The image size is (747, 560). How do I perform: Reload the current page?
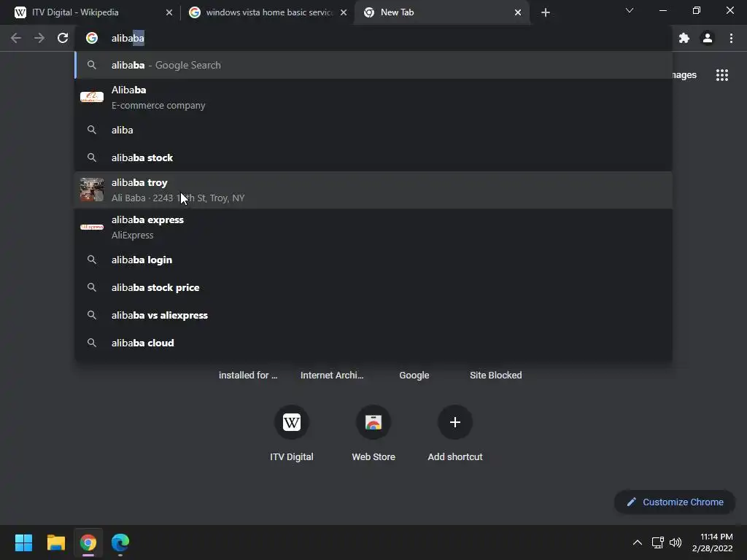[63, 38]
